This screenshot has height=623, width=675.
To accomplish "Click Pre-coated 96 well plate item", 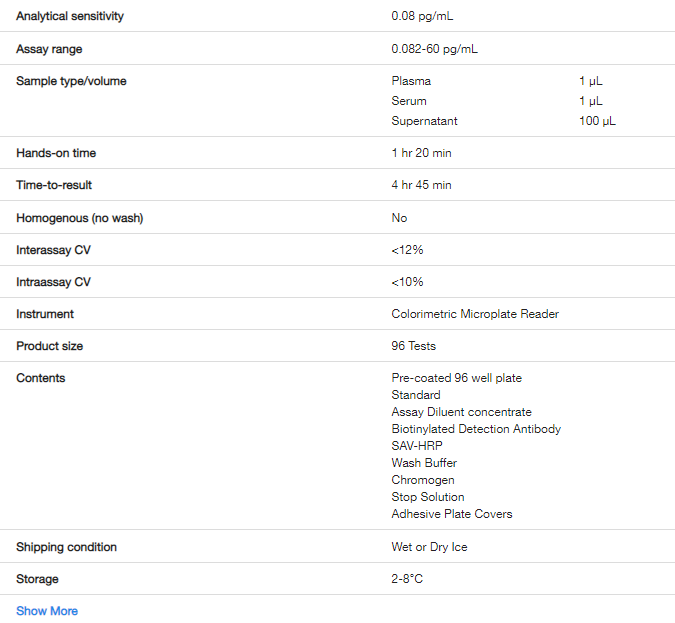I will coord(456,378).
